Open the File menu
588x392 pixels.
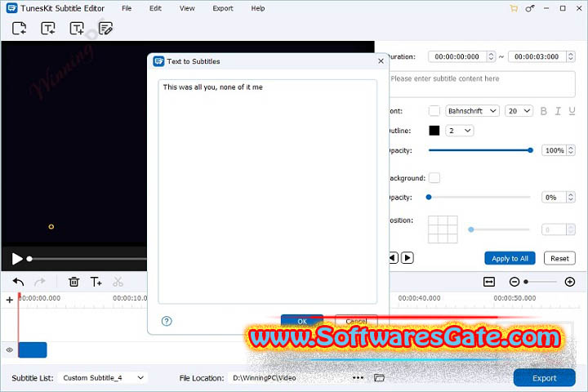127,8
